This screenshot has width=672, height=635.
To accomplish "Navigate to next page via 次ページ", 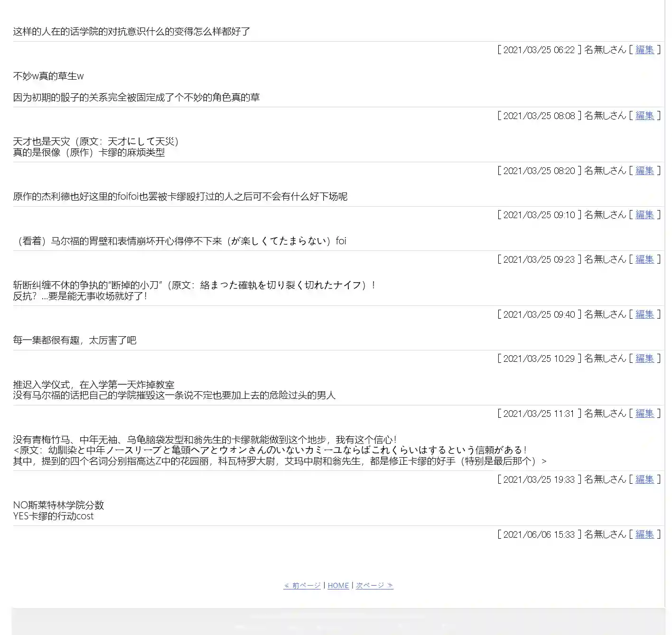I will coord(374,586).
